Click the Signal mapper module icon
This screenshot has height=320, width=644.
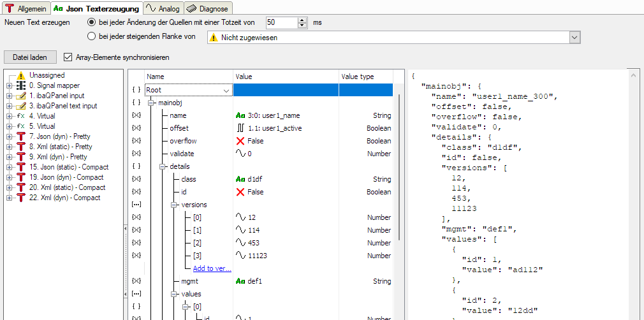20,85
